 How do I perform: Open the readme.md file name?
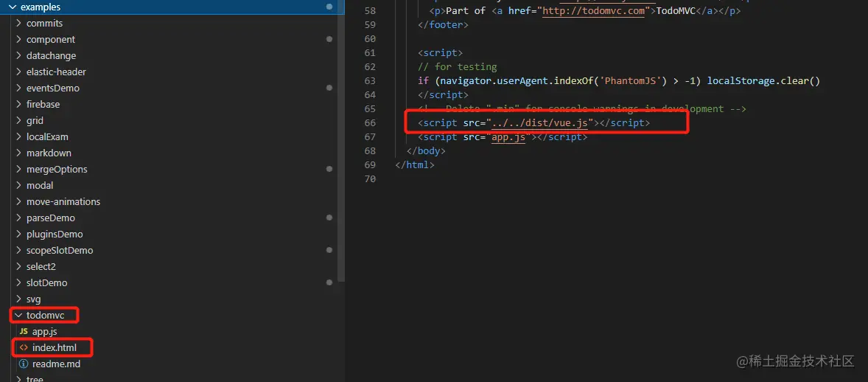[x=57, y=364]
